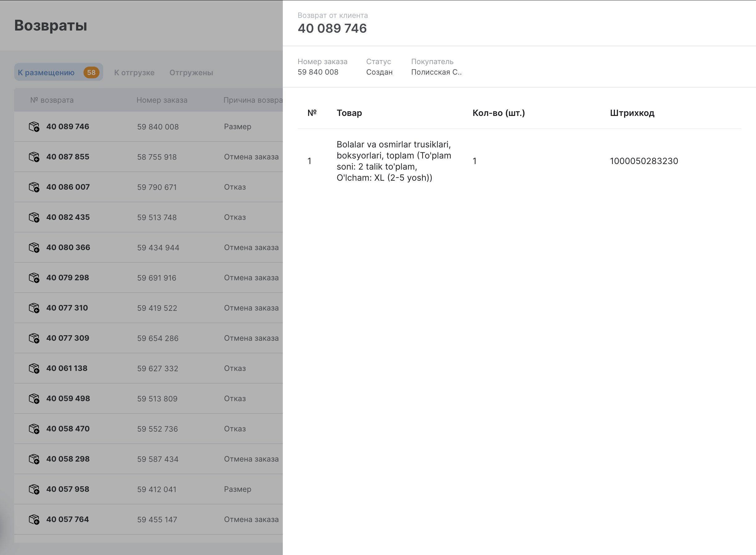Click buyer name Полисская С..
756x555 pixels.
pos(436,72)
